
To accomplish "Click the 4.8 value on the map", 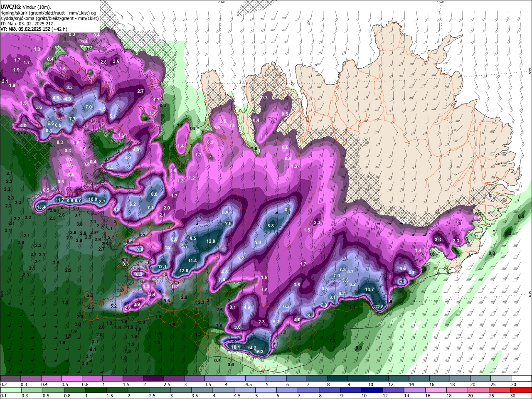I will pos(224,272).
